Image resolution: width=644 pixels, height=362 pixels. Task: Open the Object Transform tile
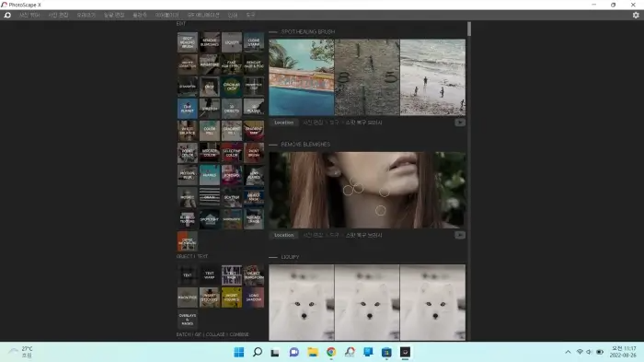pyautogui.click(x=254, y=275)
